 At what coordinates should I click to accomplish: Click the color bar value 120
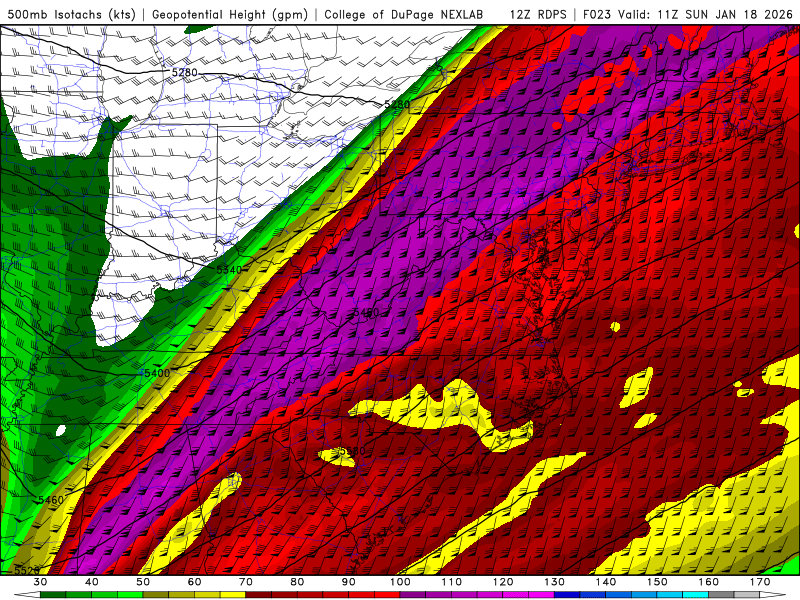click(503, 582)
